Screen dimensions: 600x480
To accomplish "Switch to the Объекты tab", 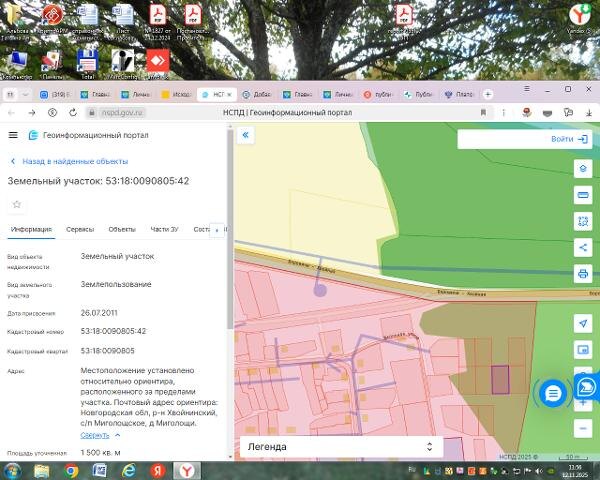I will pos(122,229).
